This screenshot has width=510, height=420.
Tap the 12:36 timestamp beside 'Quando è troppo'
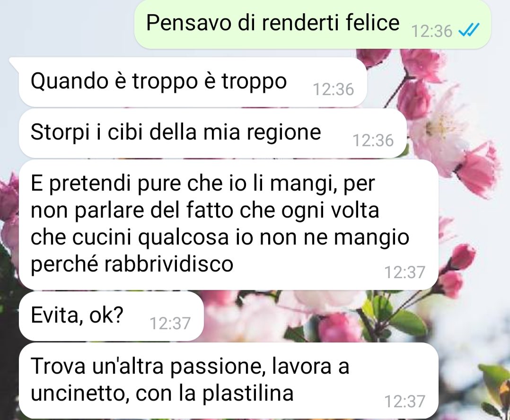[x=333, y=89]
